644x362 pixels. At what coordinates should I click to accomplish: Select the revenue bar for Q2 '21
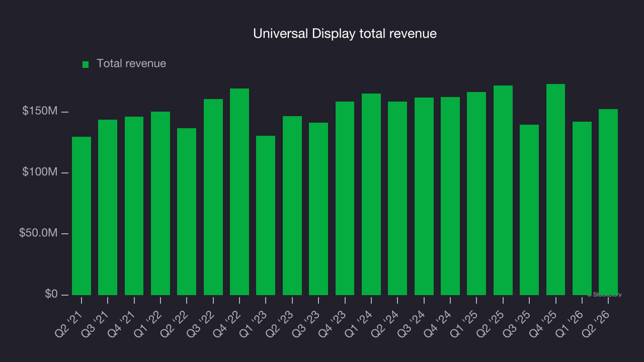(x=82, y=216)
